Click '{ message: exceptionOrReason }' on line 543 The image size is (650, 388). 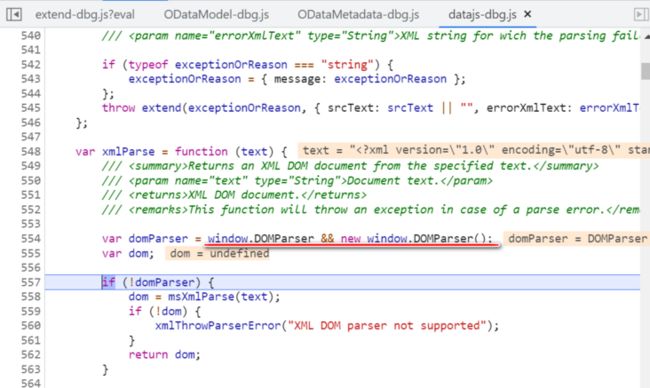(360, 79)
